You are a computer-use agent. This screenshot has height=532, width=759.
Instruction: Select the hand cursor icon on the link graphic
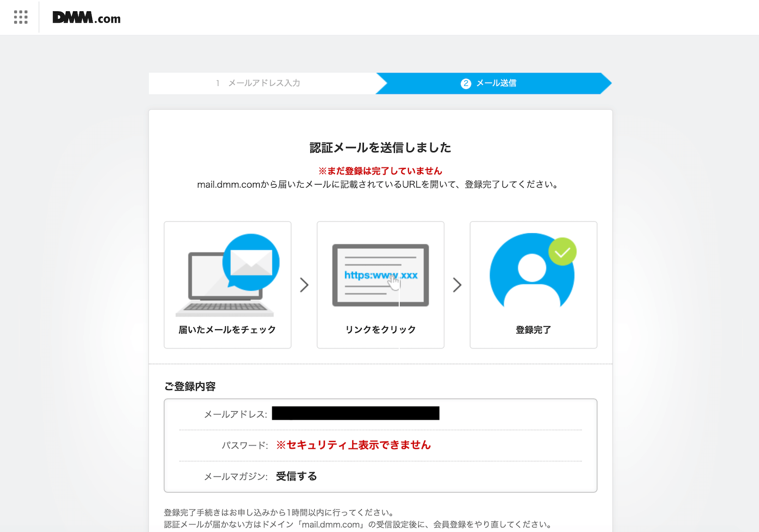tap(394, 281)
